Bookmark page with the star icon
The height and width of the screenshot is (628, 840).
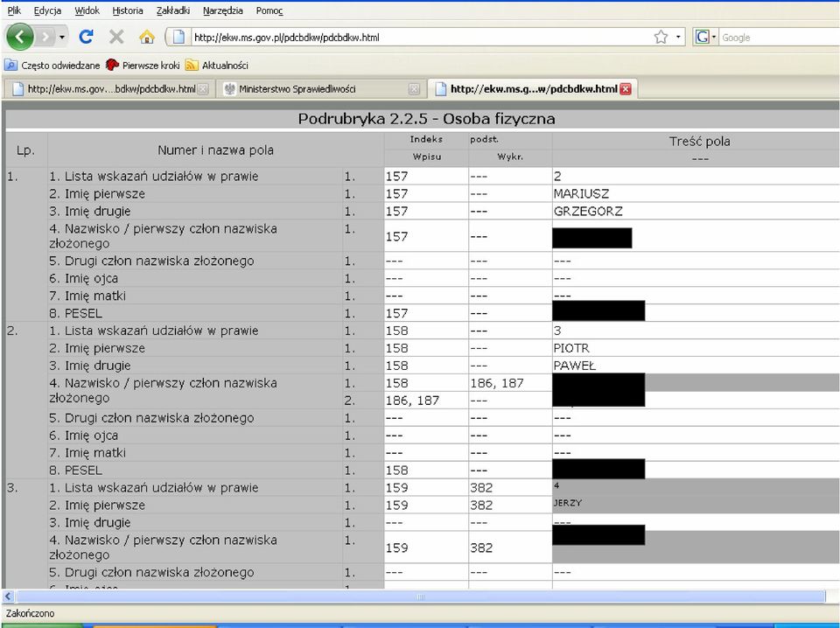[661, 37]
